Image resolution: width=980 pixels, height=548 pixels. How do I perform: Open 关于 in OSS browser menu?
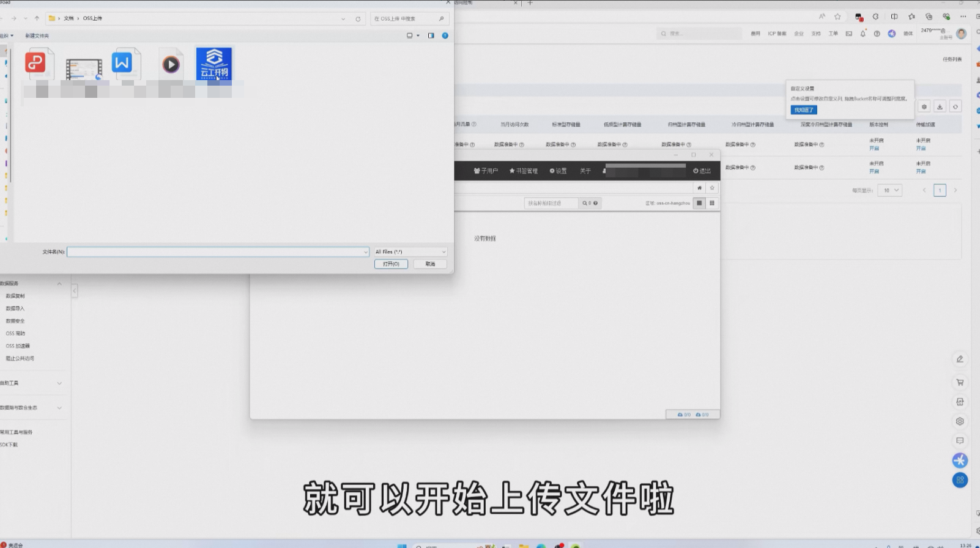pyautogui.click(x=585, y=171)
